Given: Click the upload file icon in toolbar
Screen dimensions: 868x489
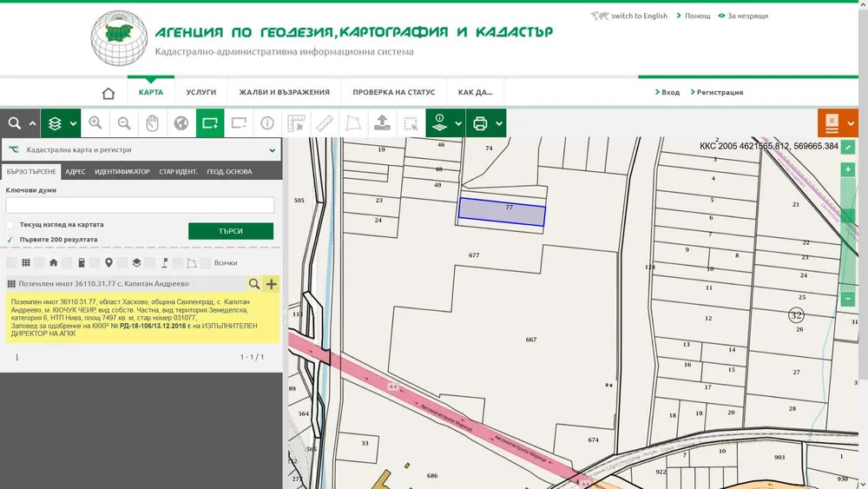Looking at the screenshot, I should click(382, 123).
